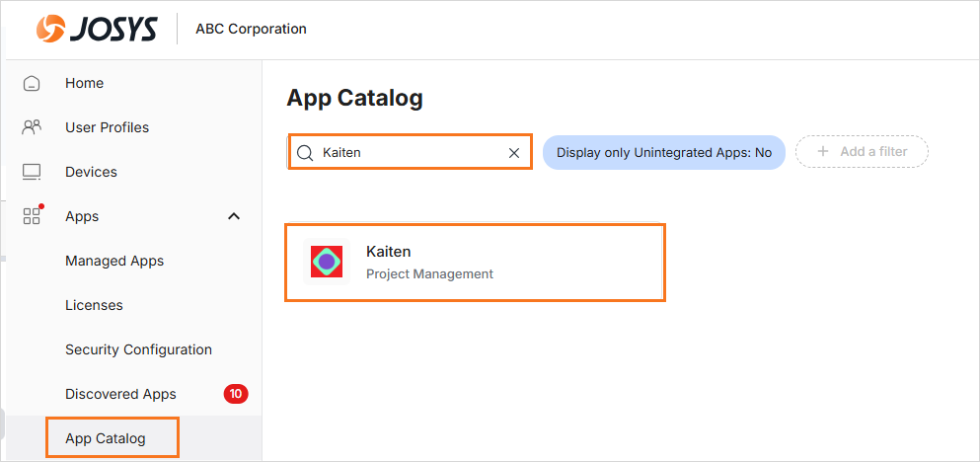The width and height of the screenshot is (980, 462).
Task: Open Discovered Apps
Action: point(120,394)
